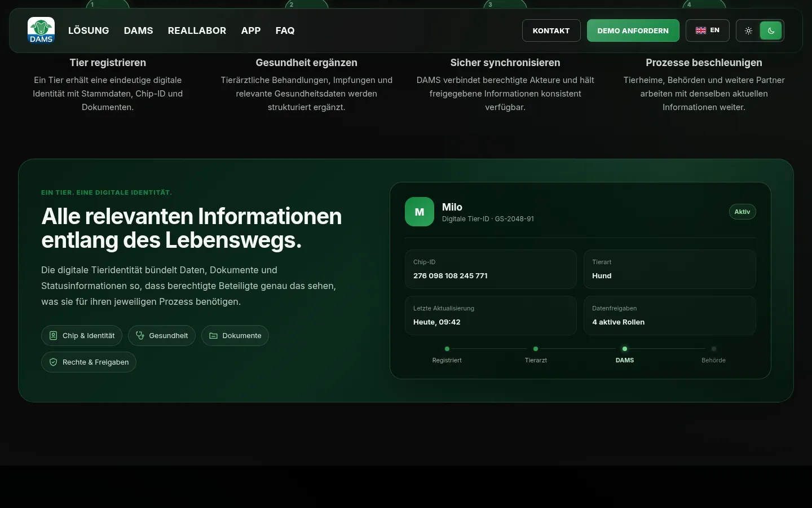Open the DAMS nav item

[x=138, y=30]
